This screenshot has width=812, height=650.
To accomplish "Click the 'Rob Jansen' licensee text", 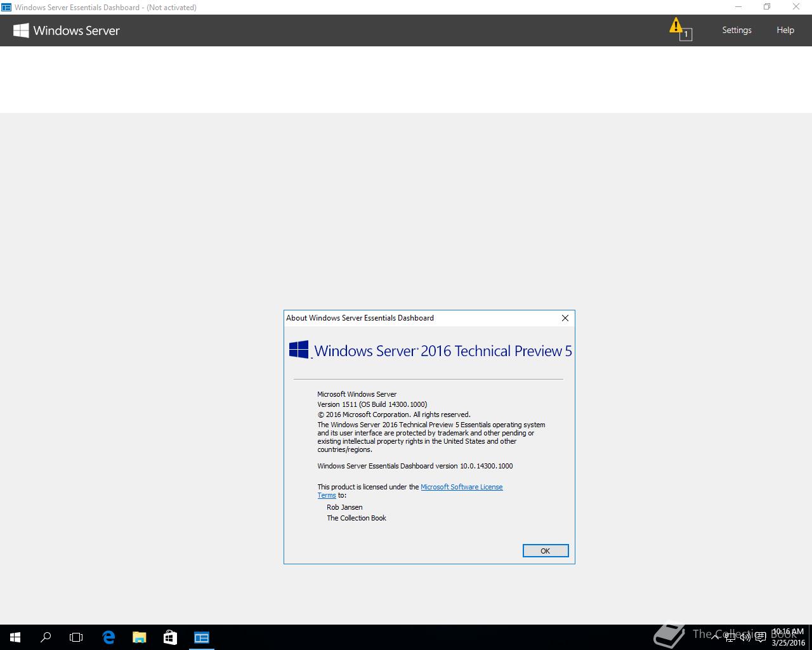I will pyautogui.click(x=344, y=507).
